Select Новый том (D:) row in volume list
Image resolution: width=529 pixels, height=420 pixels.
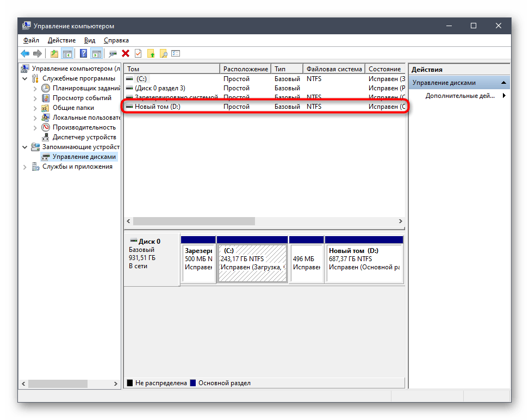pyautogui.click(x=158, y=107)
